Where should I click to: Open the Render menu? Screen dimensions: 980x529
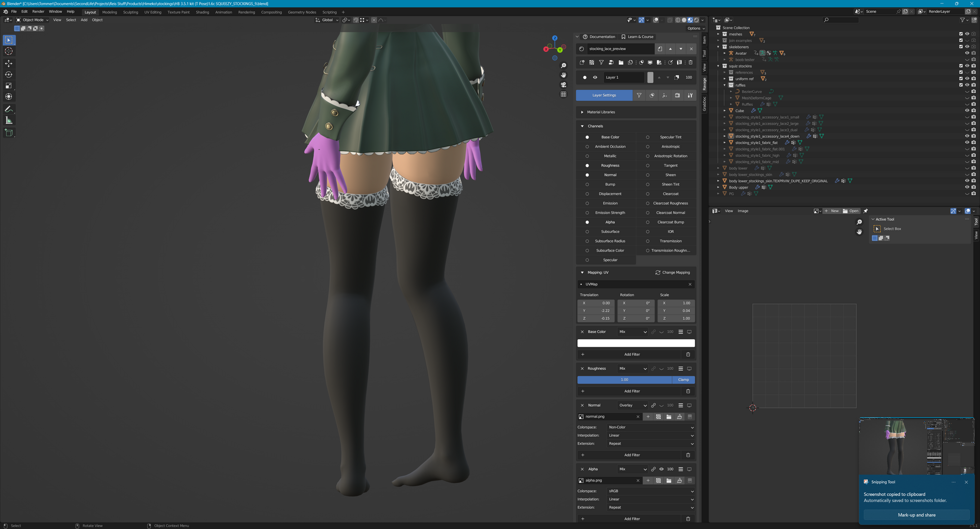38,12
